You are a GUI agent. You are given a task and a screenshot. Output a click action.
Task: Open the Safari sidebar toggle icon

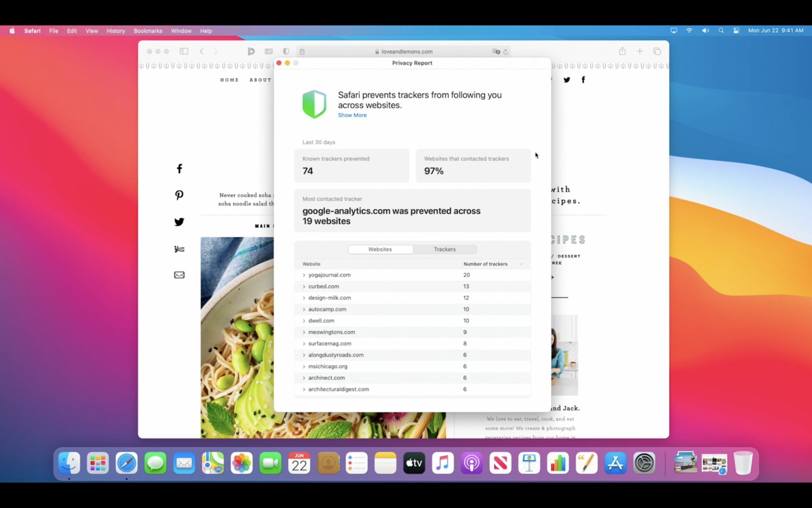184,51
